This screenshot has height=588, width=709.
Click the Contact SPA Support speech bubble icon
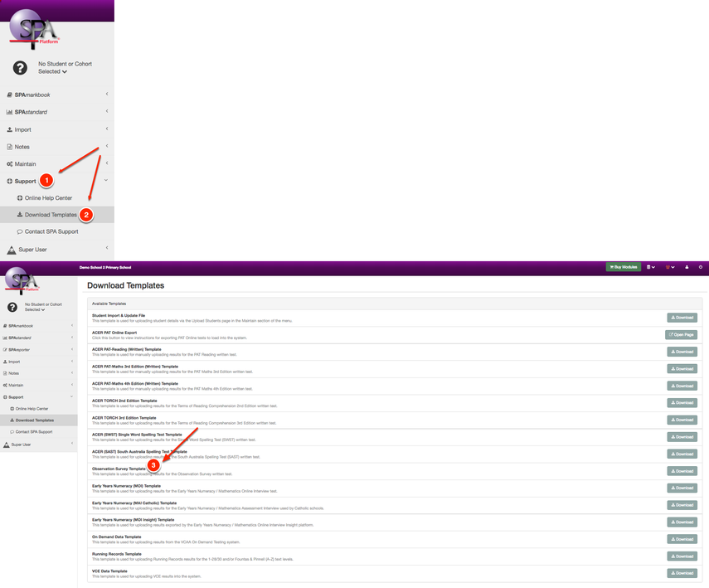(x=18, y=231)
